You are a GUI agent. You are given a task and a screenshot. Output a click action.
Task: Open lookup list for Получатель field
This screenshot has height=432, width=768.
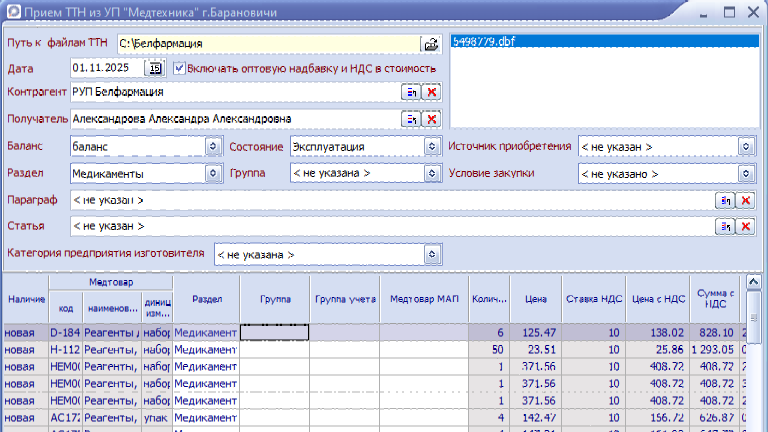click(411, 119)
